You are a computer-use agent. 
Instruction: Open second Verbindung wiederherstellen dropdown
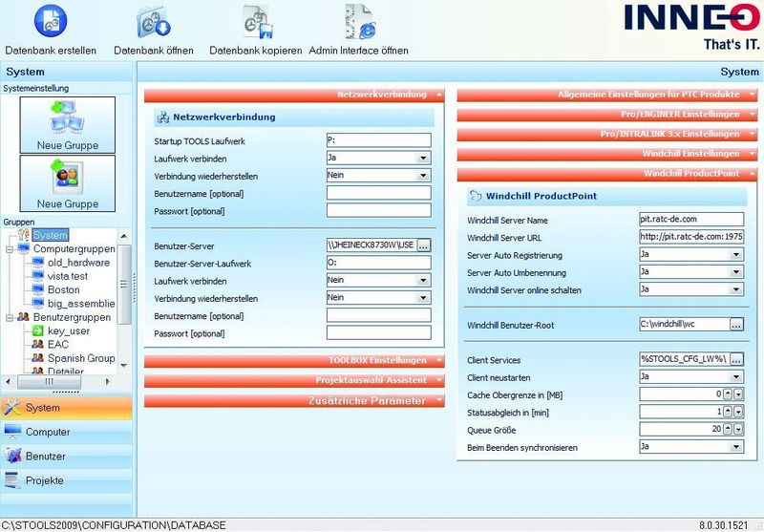coord(423,298)
